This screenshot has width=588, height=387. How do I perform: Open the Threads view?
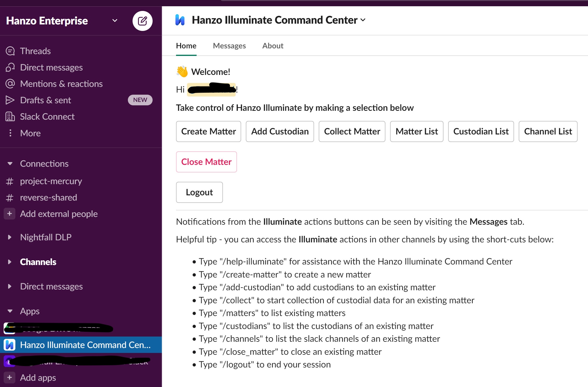35,51
